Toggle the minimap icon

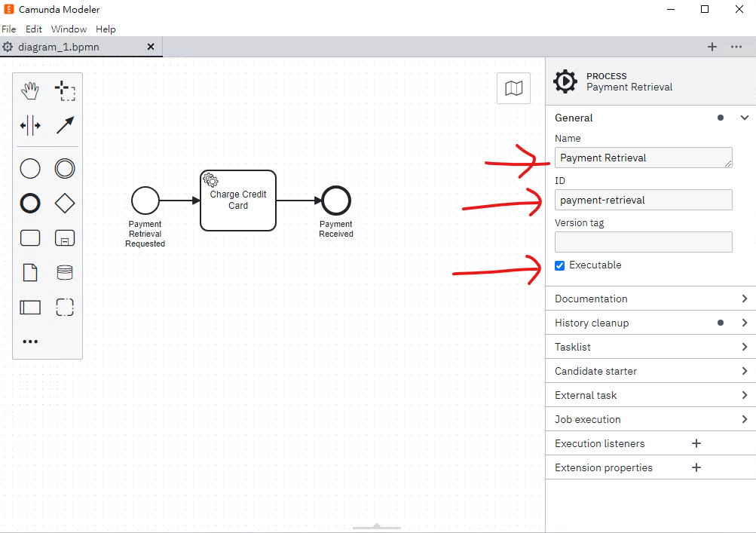coord(513,88)
